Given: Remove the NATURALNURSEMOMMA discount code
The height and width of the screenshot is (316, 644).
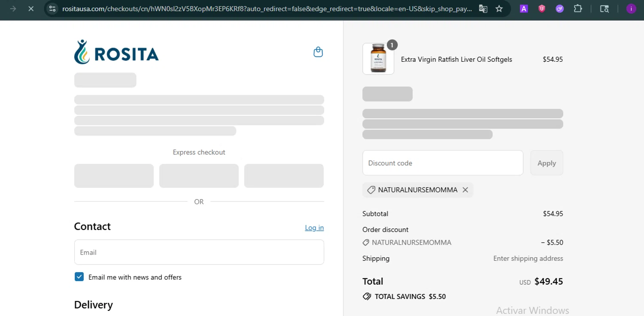Looking at the screenshot, I should point(465,190).
